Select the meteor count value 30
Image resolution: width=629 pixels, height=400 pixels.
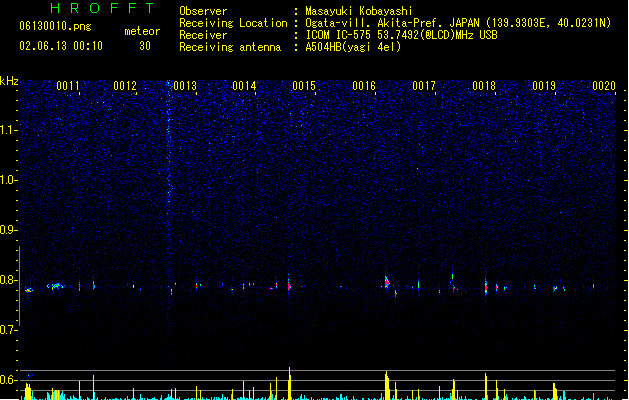(145, 46)
